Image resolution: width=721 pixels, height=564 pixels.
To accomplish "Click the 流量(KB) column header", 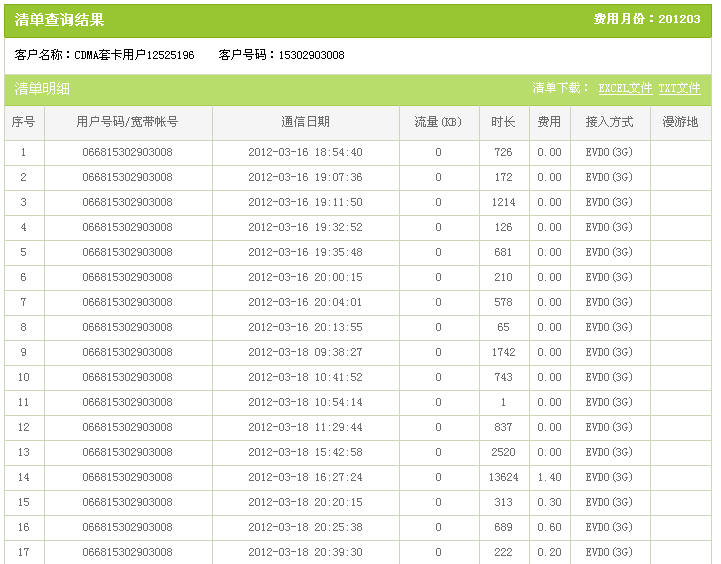I will point(438,122).
